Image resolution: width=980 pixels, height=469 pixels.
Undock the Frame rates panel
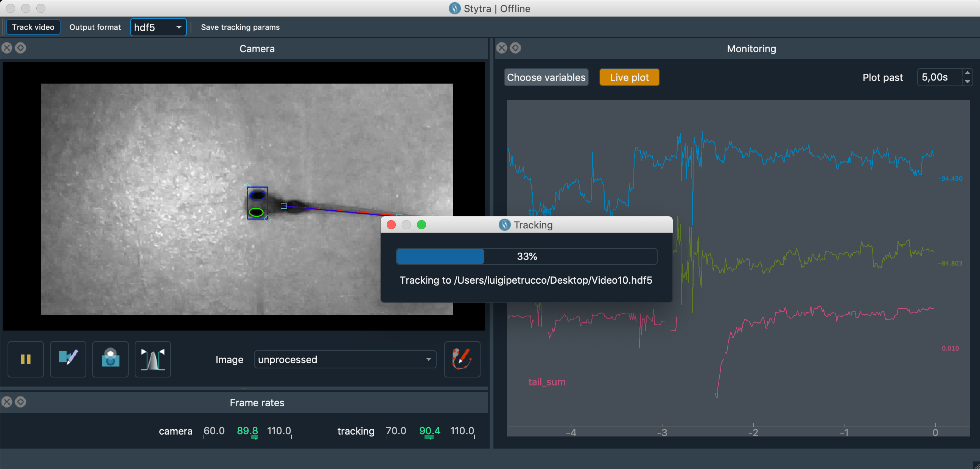click(x=20, y=402)
